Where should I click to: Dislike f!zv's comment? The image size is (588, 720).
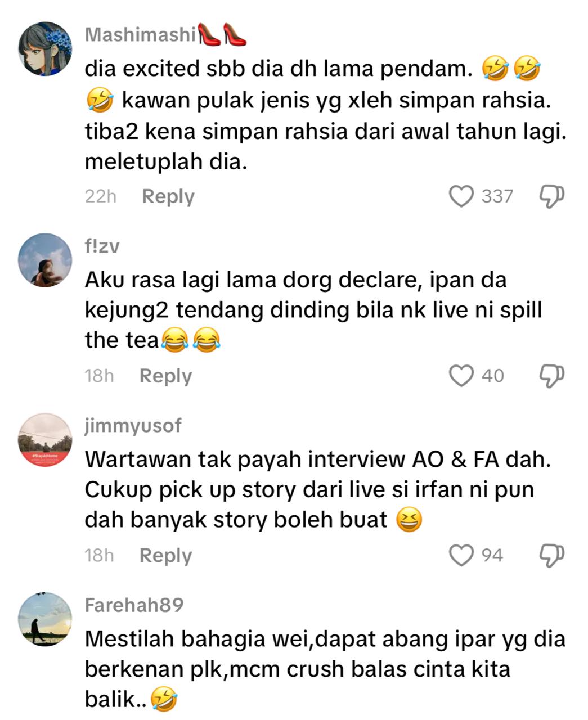[551, 376]
